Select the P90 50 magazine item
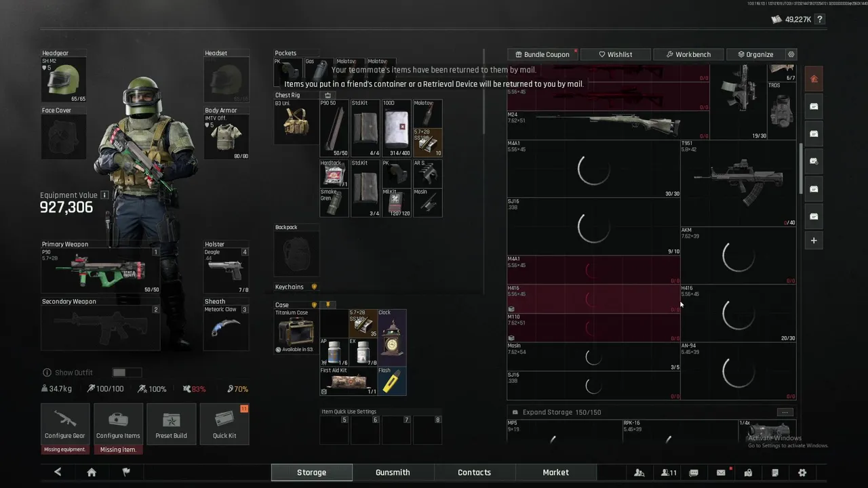The width and height of the screenshot is (868, 488). (x=334, y=128)
